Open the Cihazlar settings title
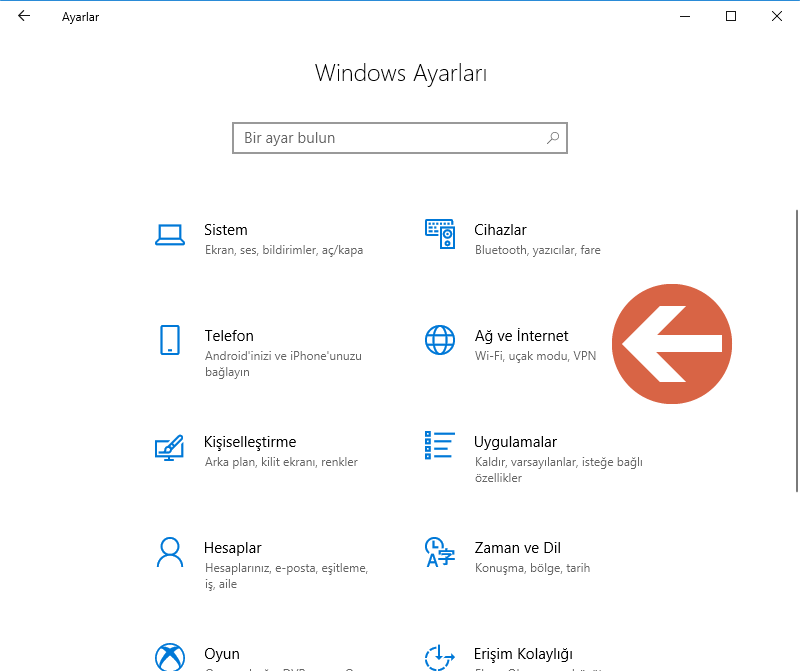This screenshot has width=800, height=671. click(x=500, y=230)
